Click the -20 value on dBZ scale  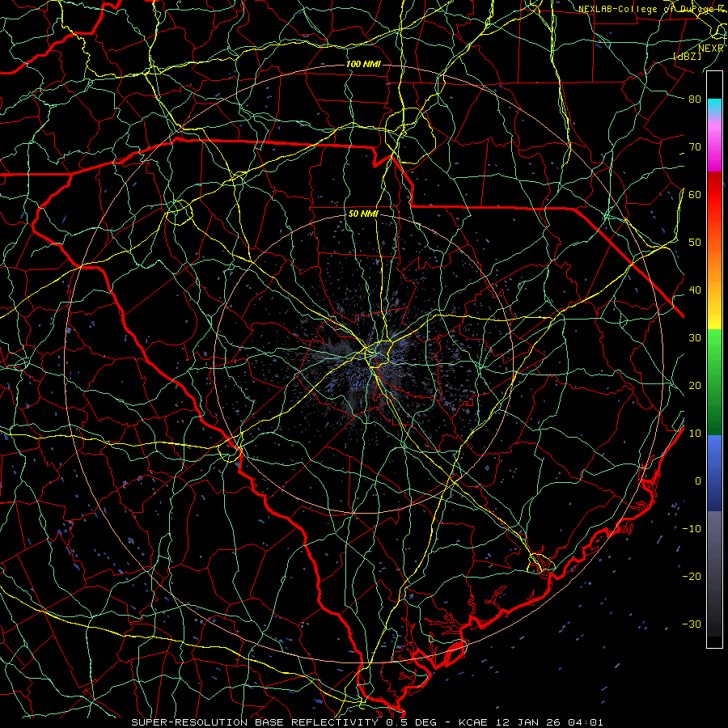tap(692, 576)
